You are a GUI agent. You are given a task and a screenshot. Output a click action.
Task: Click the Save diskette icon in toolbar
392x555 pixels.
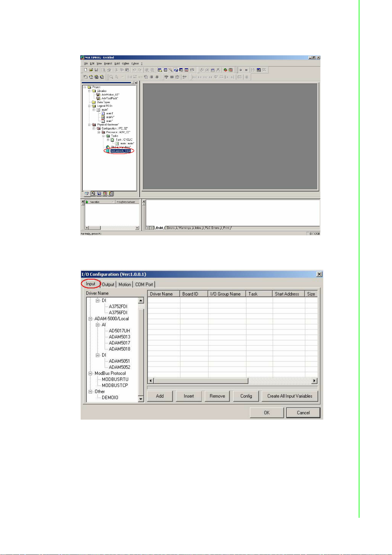pos(96,70)
